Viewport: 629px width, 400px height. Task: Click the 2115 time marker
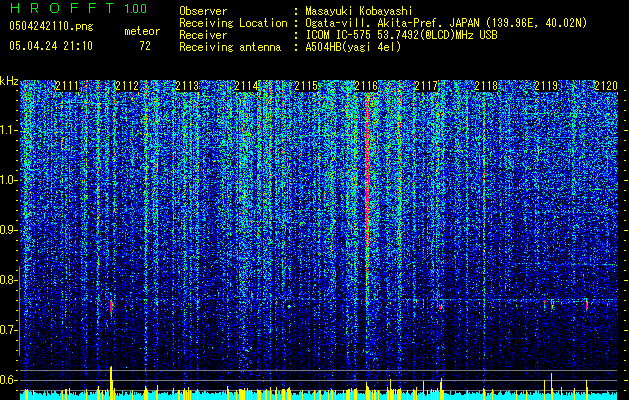point(306,86)
